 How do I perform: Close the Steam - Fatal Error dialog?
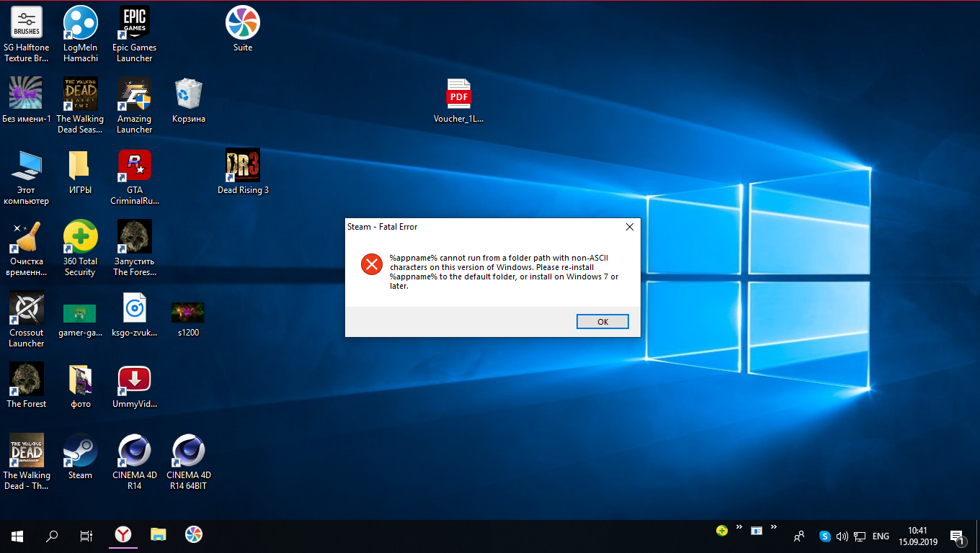[x=629, y=227]
